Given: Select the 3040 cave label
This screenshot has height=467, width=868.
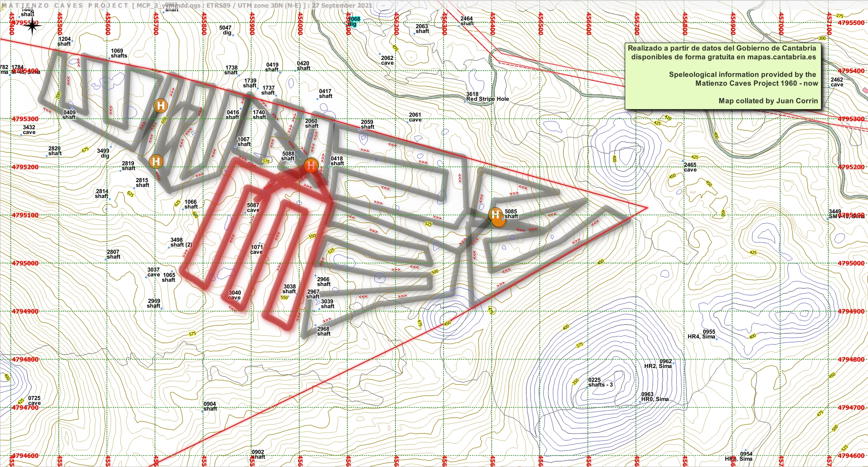Looking at the screenshot, I should pos(235,295).
